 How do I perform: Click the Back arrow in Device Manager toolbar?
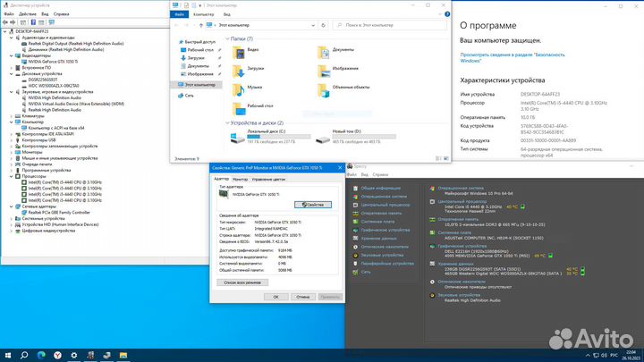[x=5, y=22]
